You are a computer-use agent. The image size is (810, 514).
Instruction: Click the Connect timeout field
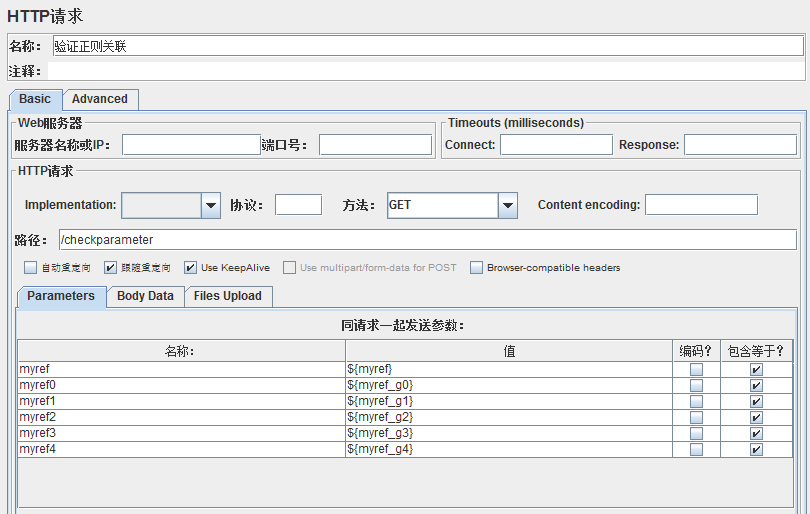click(x=556, y=145)
